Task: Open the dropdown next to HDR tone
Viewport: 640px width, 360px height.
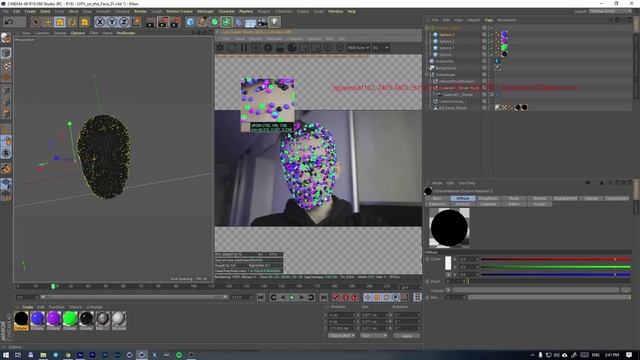Action: point(380,48)
